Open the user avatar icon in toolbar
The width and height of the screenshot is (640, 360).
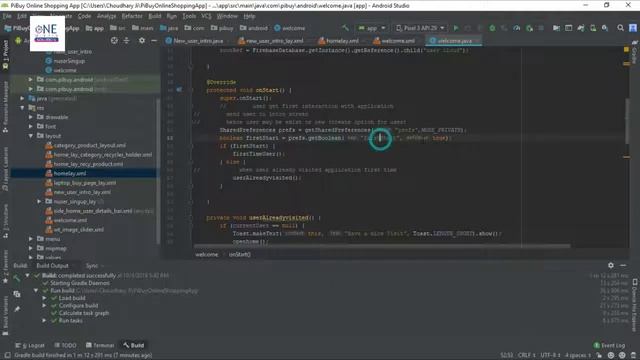click(x=633, y=28)
